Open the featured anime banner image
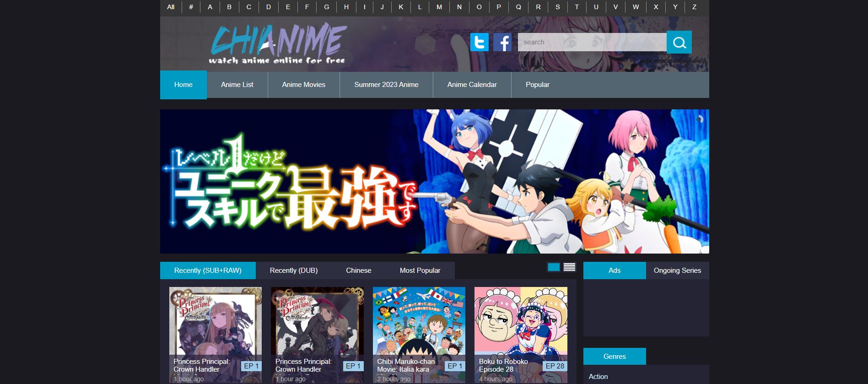Screen dimensions: 868x384 435,181
